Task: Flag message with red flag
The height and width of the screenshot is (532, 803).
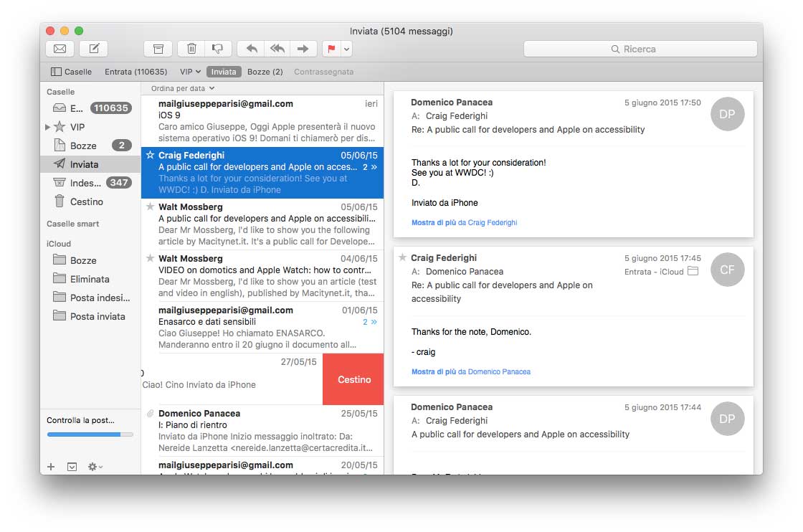Action: [x=332, y=49]
